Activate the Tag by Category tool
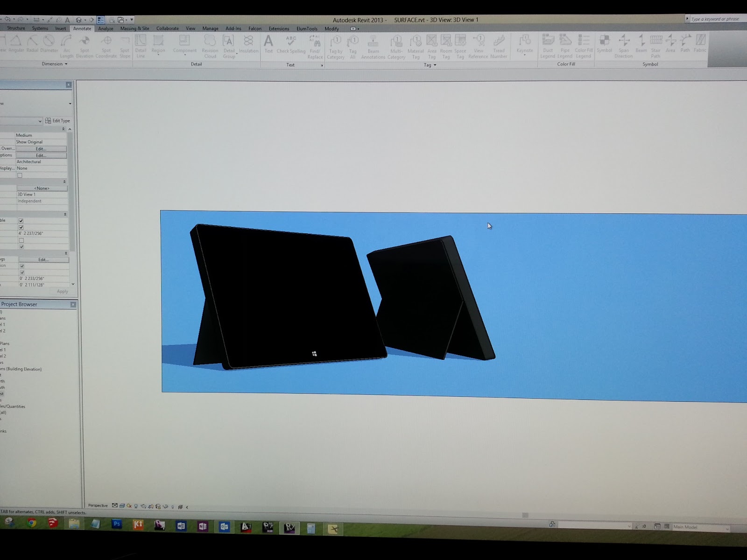 (x=336, y=44)
